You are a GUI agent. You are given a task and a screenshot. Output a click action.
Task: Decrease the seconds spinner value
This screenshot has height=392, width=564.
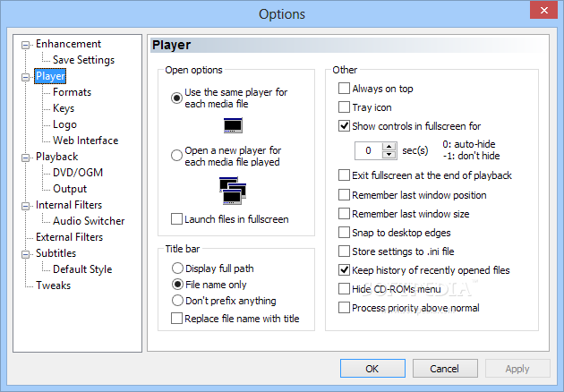[x=389, y=155]
